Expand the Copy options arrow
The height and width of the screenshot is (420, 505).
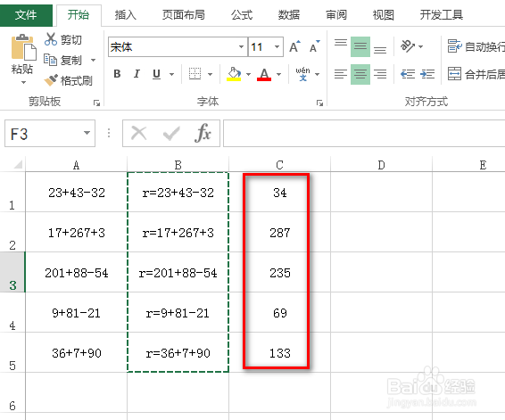click(x=93, y=60)
